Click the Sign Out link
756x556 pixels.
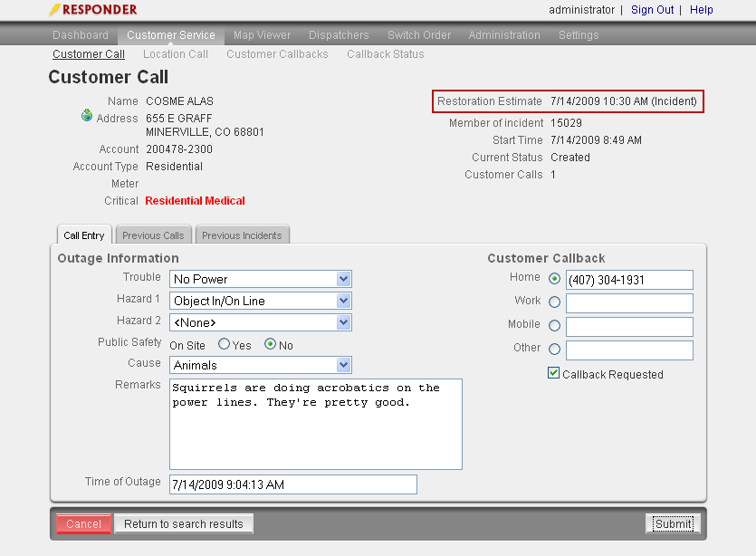click(652, 10)
